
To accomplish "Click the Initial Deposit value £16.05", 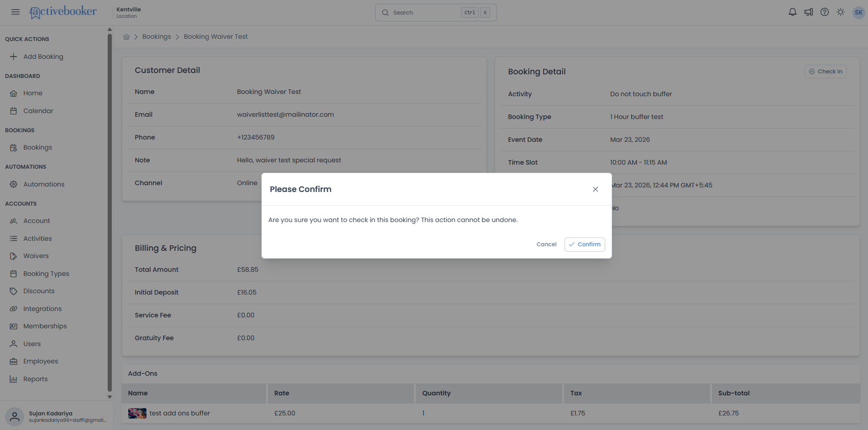I will [x=247, y=292].
